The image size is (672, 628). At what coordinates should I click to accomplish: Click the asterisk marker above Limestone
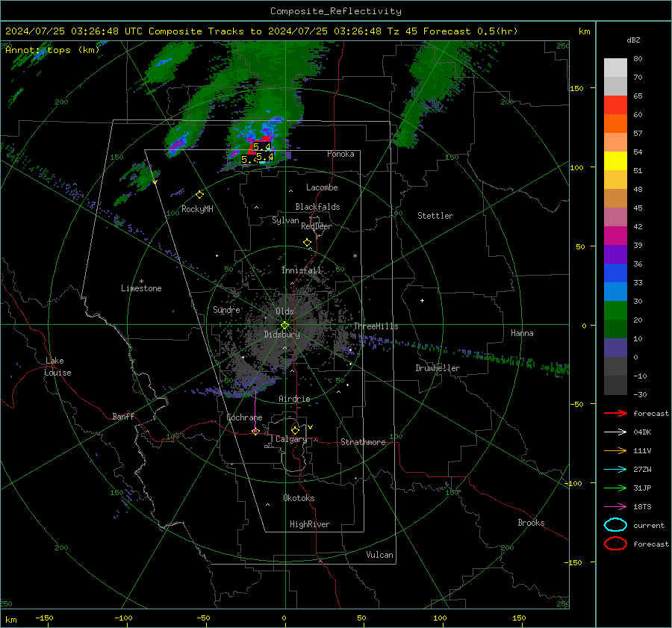(x=141, y=282)
